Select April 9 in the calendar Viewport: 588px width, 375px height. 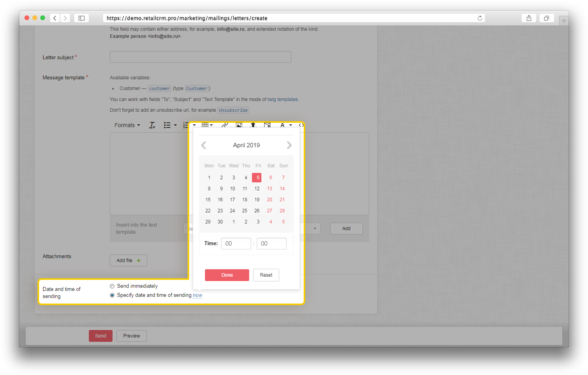[x=222, y=189]
